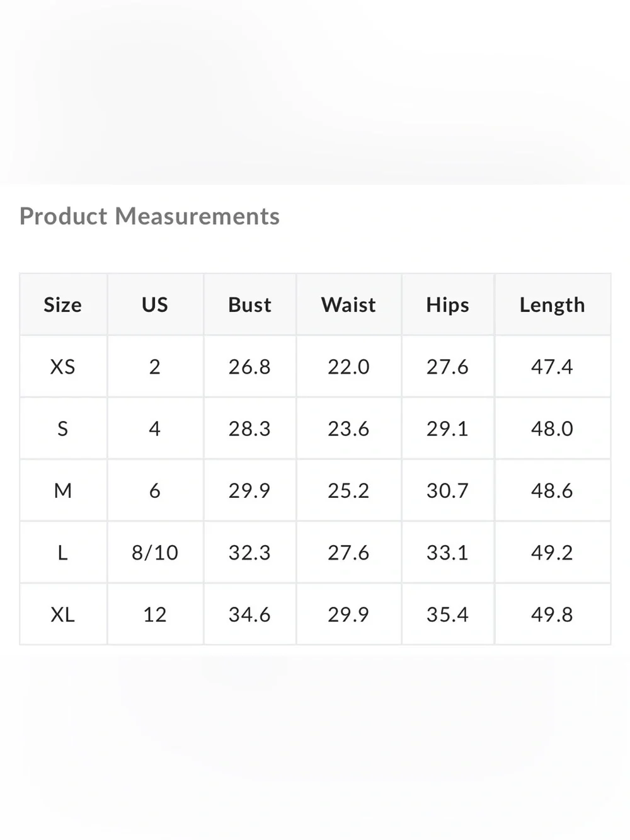Select the S size row label
This screenshot has width=630, height=840.
coord(63,429)
